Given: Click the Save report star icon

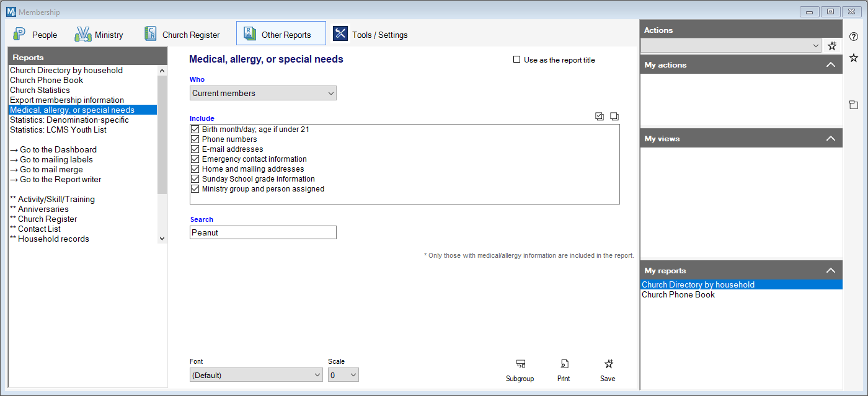Looking at the screenshot, I should click(608, 364).
